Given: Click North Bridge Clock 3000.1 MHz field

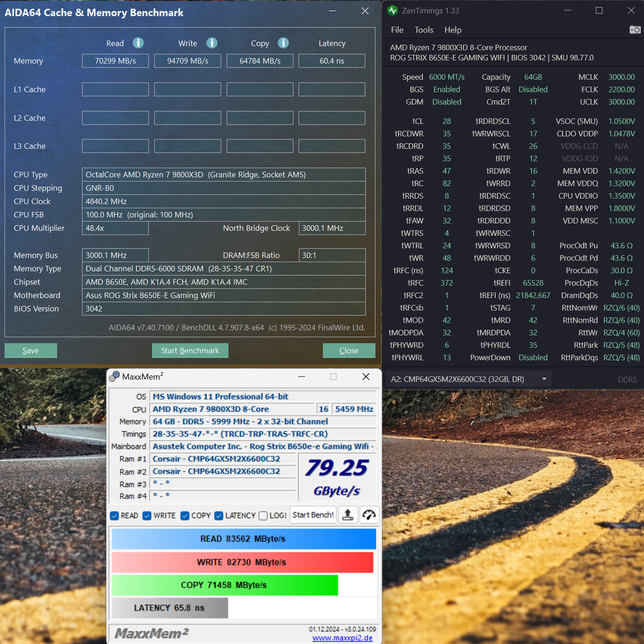Looking at the screenshot, I should [x=332, y=228].
